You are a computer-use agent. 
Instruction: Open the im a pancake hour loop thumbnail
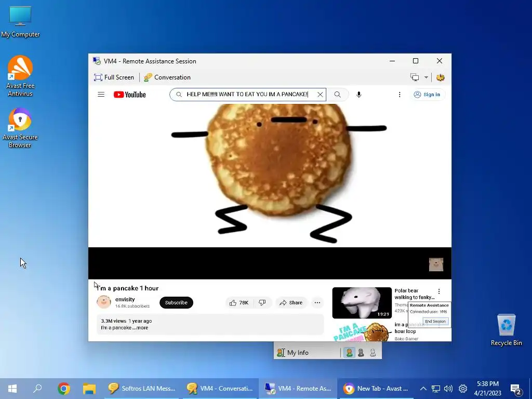362,332
